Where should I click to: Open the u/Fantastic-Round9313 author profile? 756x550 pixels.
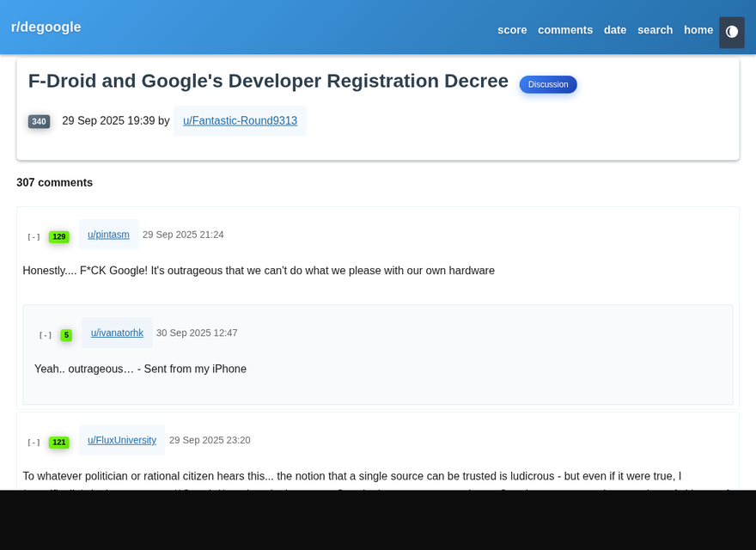(240, 120)
